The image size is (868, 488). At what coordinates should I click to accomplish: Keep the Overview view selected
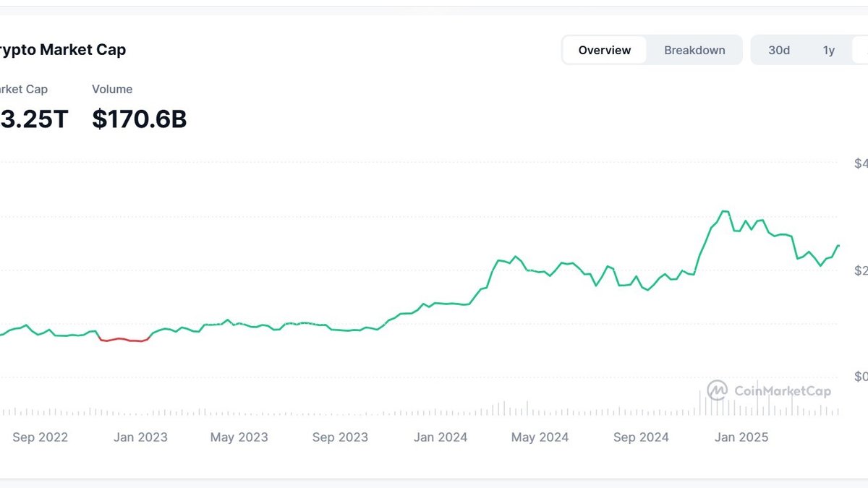click(604, 50)
